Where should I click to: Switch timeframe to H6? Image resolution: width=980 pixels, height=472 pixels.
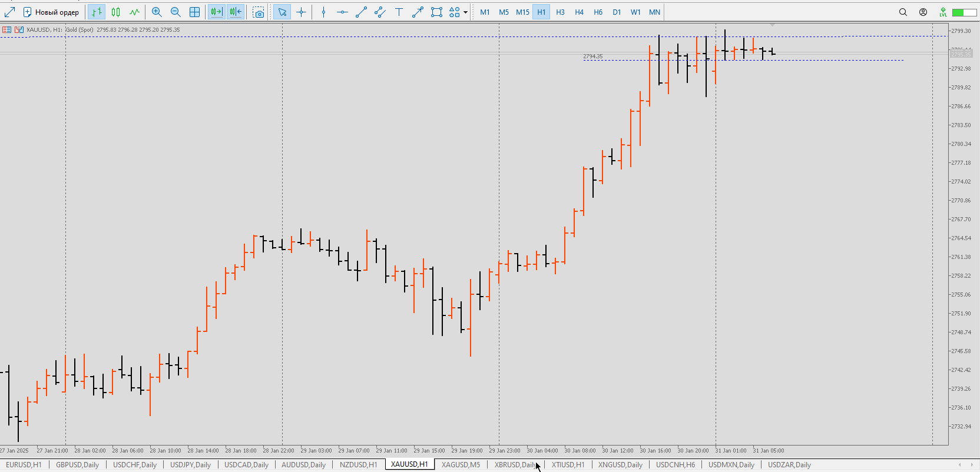click(598, 12)
